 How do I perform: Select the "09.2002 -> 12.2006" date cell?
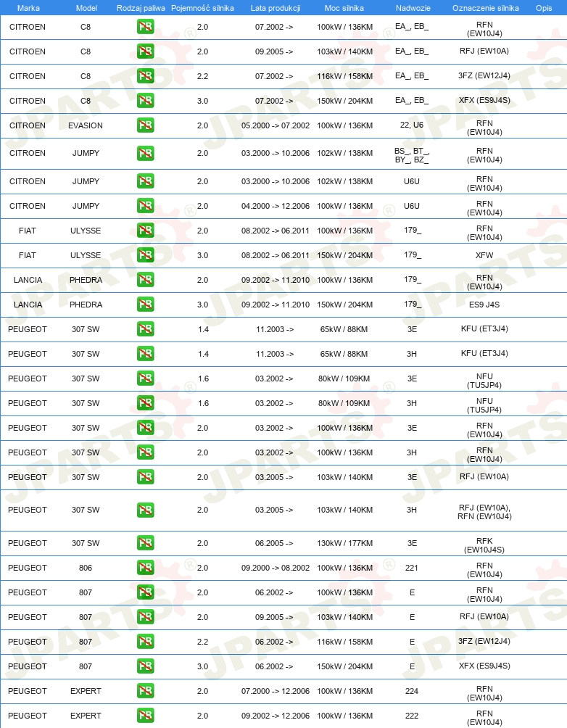276,715
